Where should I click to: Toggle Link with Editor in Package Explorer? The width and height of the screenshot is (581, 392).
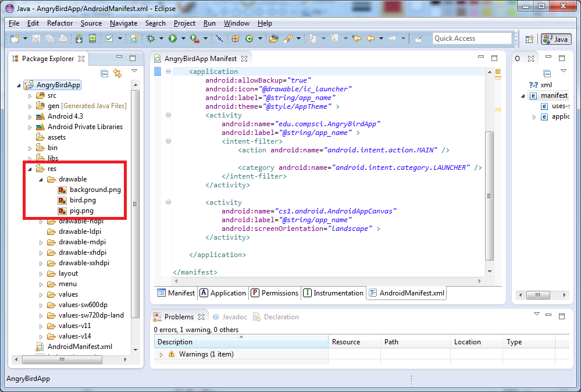coord(117,73)
